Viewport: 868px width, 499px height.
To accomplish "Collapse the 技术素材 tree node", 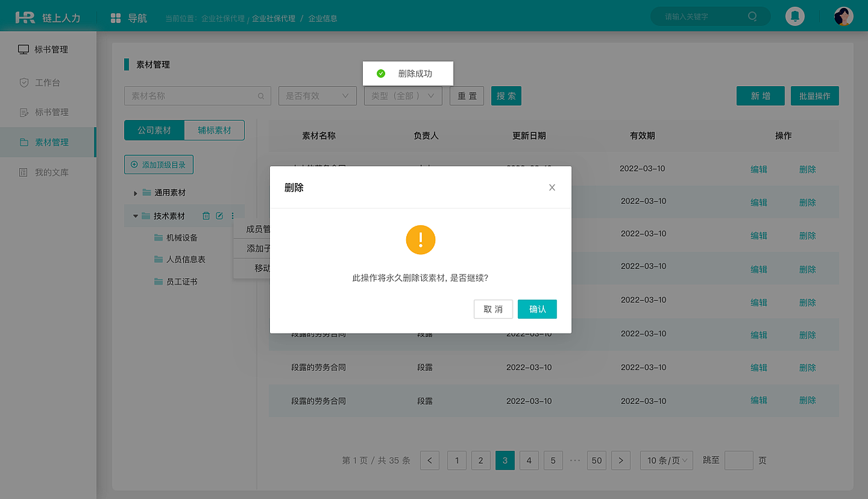I will (x=134, y=216).
